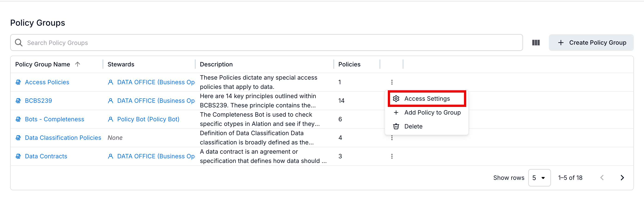Click the gear icon next to Access Settings
Image resolution: width=644 pixels, height=206 pixels.
point(396,99)
